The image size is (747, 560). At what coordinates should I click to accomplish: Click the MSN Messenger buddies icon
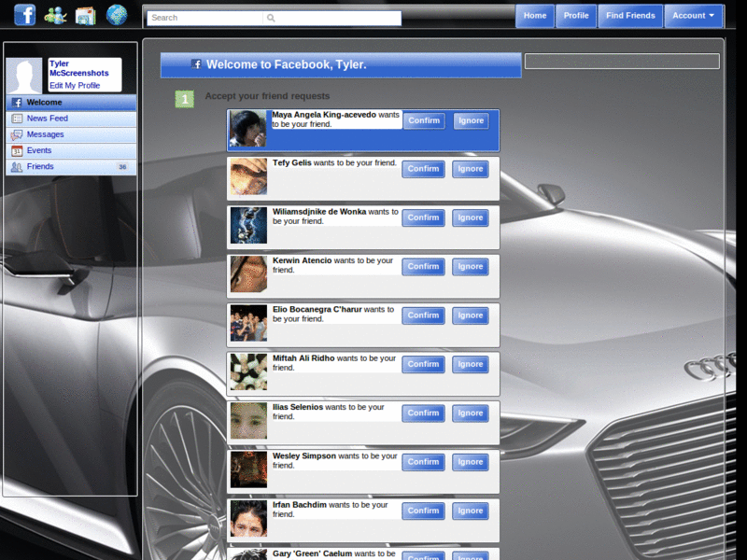click(x=56, y=15)
